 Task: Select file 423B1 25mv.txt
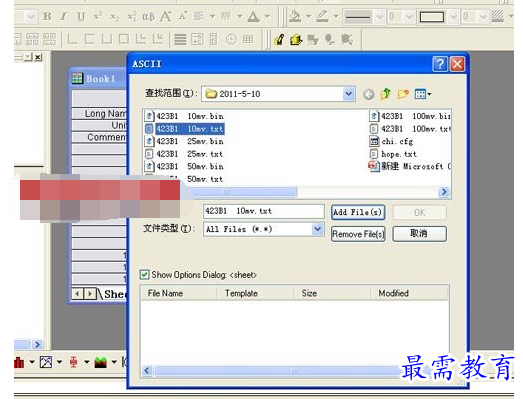click(x=184, y=154)
